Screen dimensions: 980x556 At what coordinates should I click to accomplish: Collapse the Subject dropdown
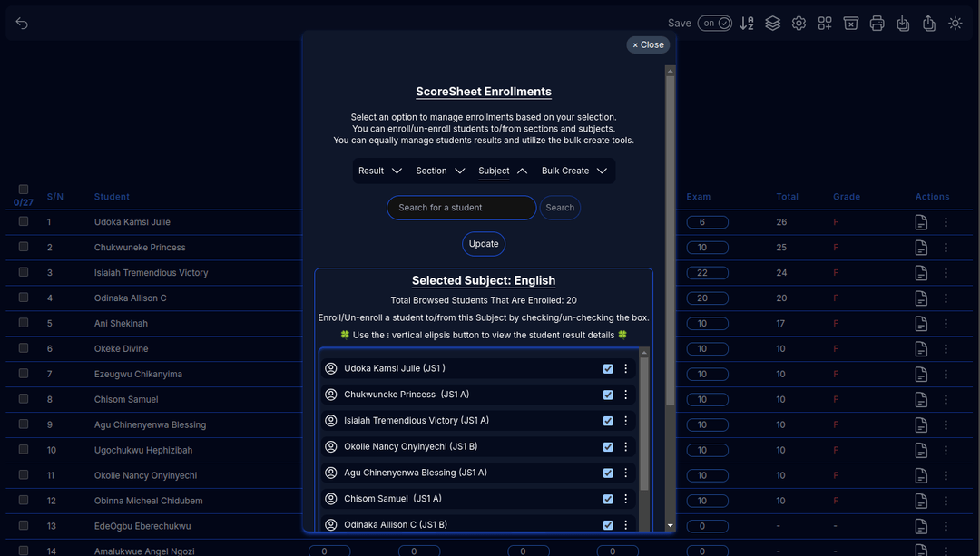500,171
